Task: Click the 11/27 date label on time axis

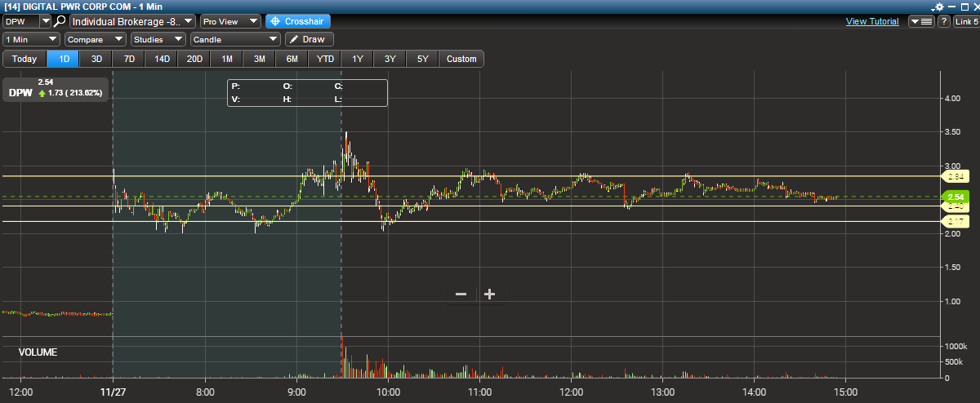Action: pos(113,391)
